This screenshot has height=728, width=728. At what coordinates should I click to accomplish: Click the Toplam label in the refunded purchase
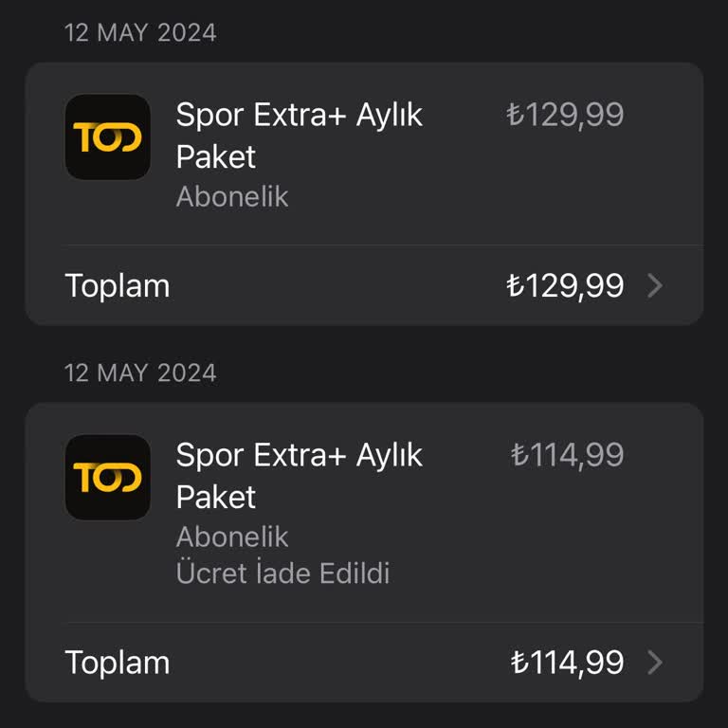pyautogui.click(x=117, y=663)
